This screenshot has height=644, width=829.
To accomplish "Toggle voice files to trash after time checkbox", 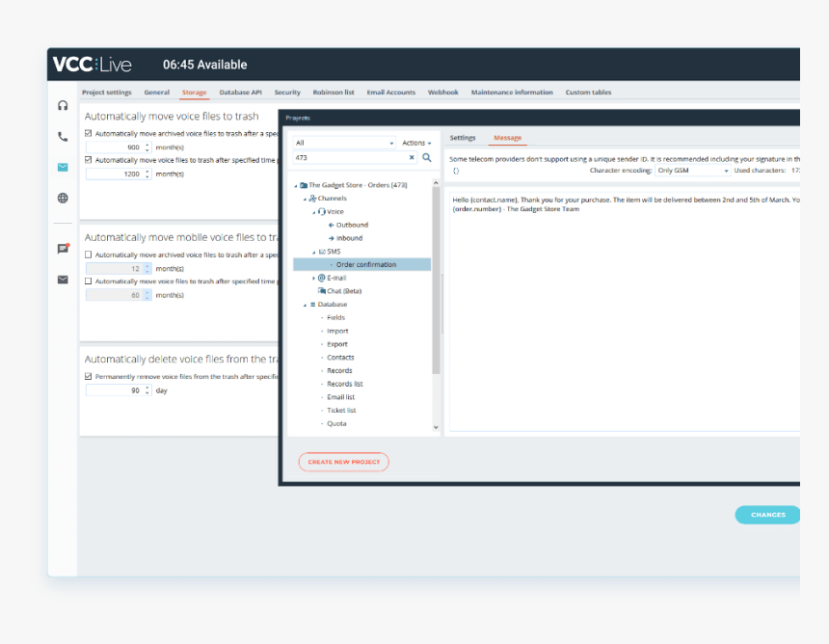I will [89, 160].
